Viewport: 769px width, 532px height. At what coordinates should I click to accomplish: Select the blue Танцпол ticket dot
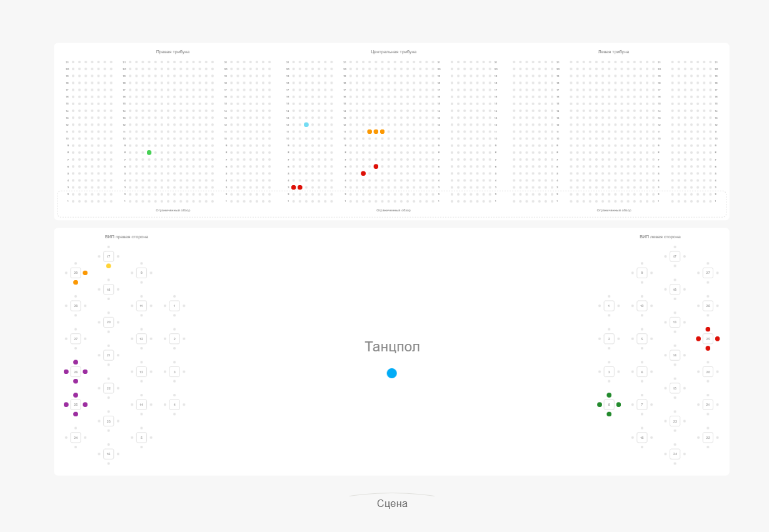tap(392, 373)
